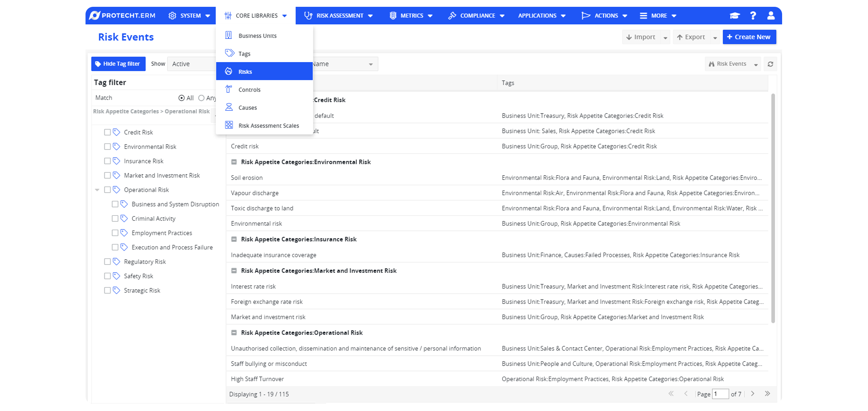Select Controls from Core Libraries menu
The width and height of the screenshot is (868, 411).
click(249, 90)
